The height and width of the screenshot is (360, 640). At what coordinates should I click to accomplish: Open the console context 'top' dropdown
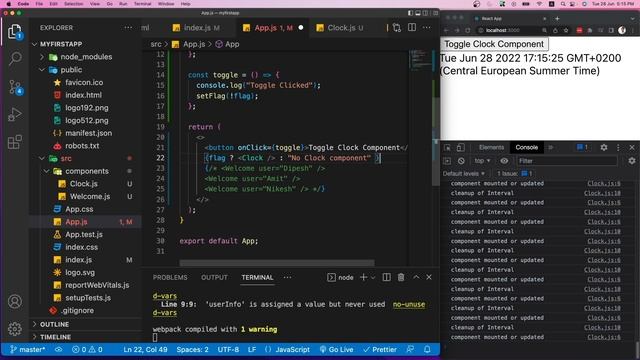pos(482,161)
